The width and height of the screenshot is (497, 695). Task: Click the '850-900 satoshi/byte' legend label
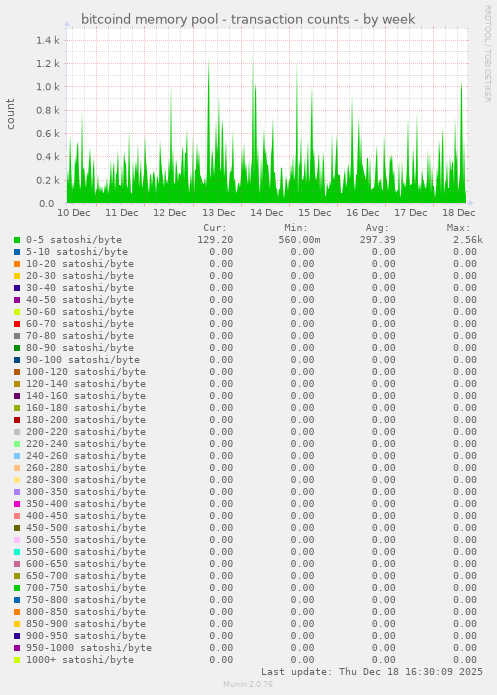coord(86,624)
